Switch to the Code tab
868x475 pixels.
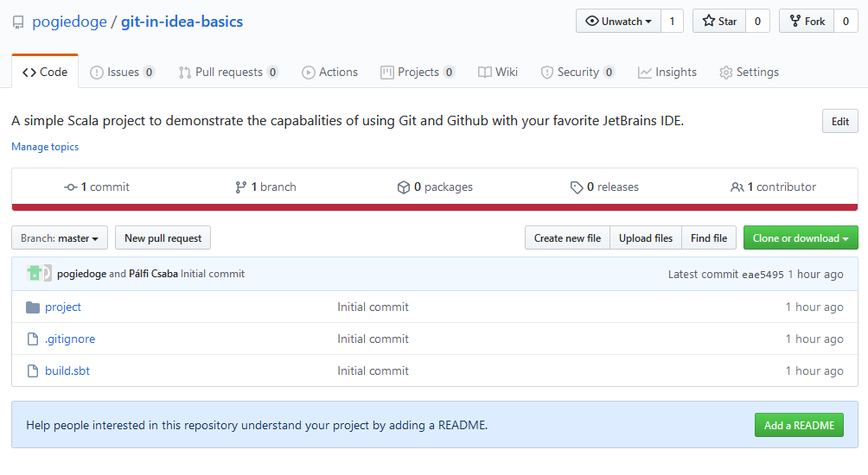point(45,72)
